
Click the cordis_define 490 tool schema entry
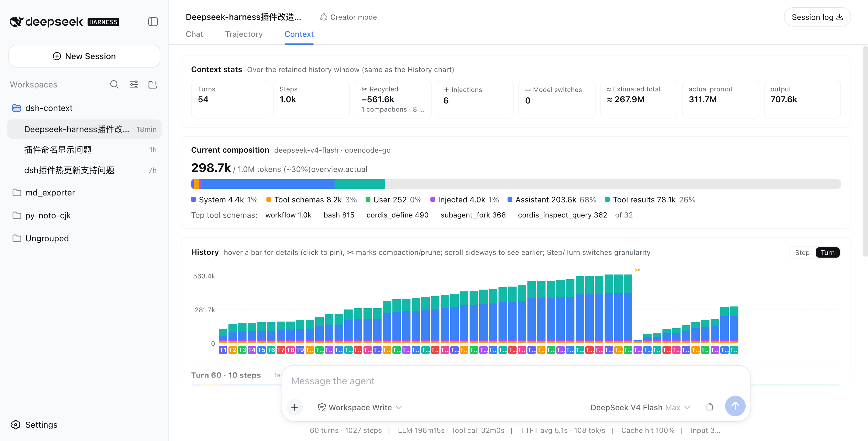pos(397,215)
